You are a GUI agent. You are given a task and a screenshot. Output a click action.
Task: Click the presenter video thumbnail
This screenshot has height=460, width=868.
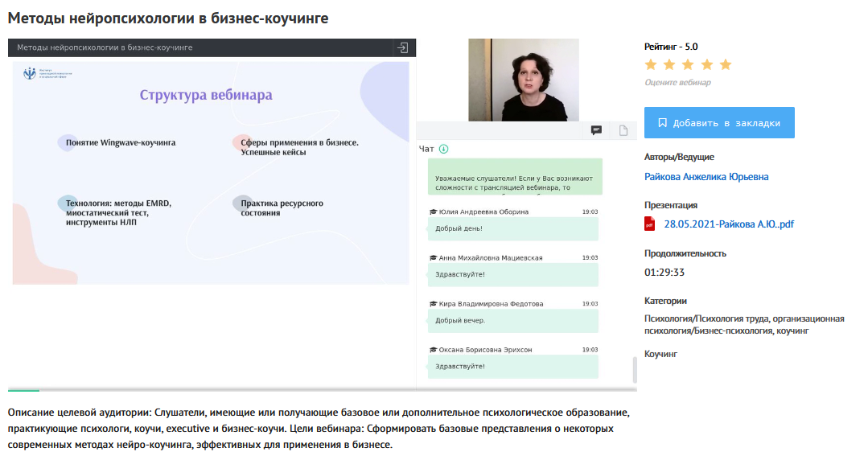click(523, 80)
